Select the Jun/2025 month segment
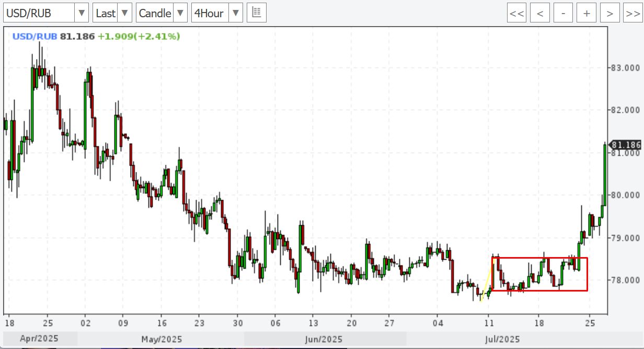The height and width of the screenshot is (349, 644). click(x=325, y=339)
